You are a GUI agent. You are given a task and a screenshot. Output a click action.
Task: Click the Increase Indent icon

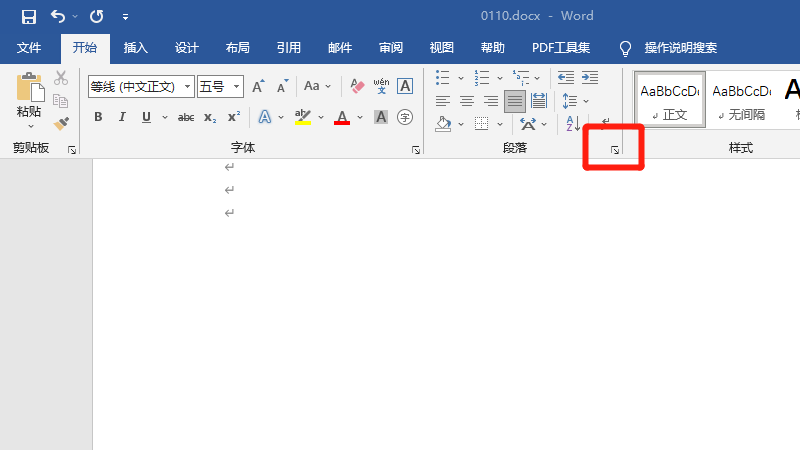(x=590, y=77)
